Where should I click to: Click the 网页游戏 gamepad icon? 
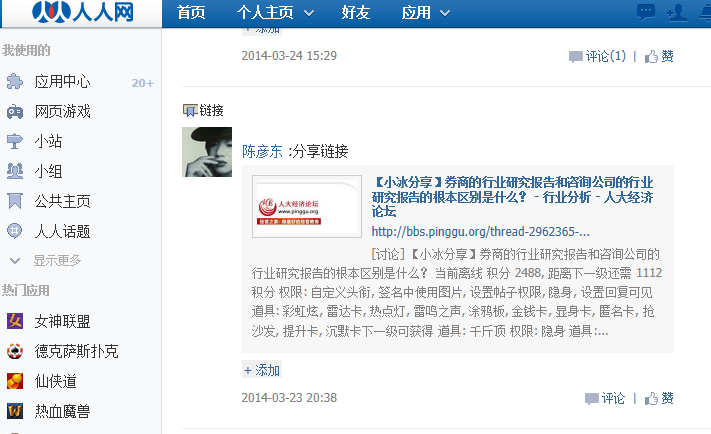tap(15, 112)
